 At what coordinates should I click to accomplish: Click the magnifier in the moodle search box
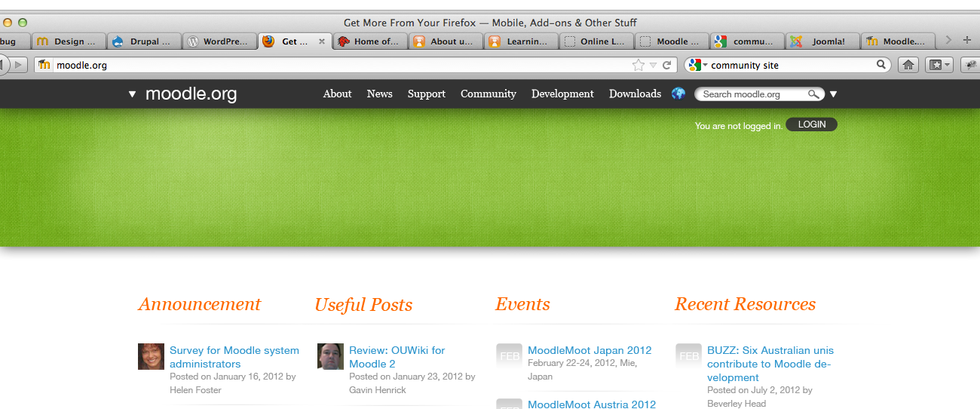click(813, 94)
